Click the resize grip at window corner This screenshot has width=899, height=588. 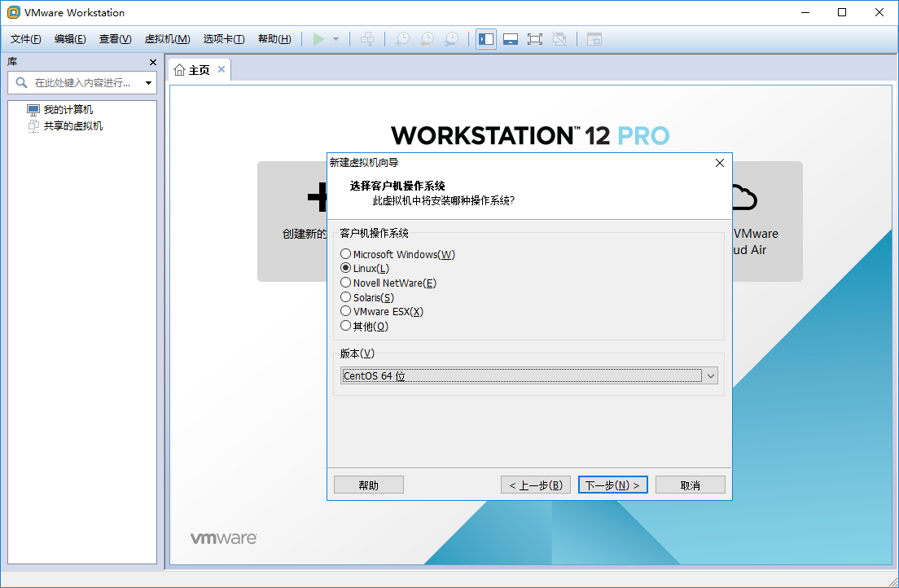(892, 581)
